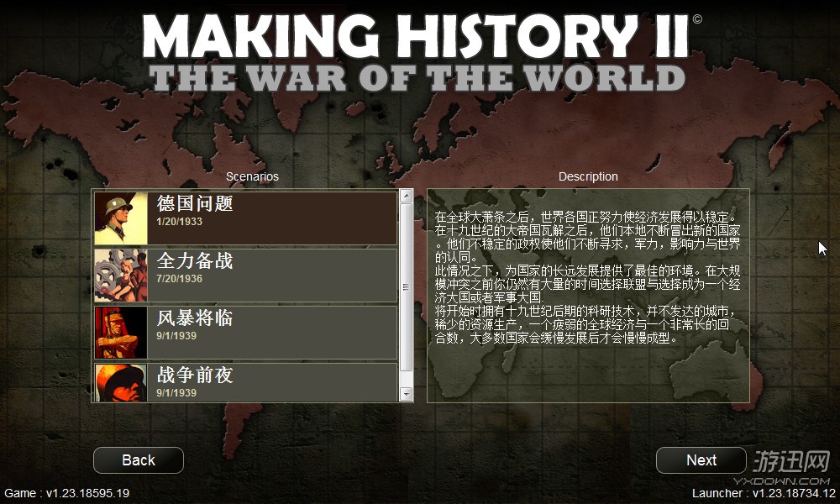The width and height of the screenshot is (840, 504).
Task: Click the scenario list scrollbar thumb
Action: (406, 287)
